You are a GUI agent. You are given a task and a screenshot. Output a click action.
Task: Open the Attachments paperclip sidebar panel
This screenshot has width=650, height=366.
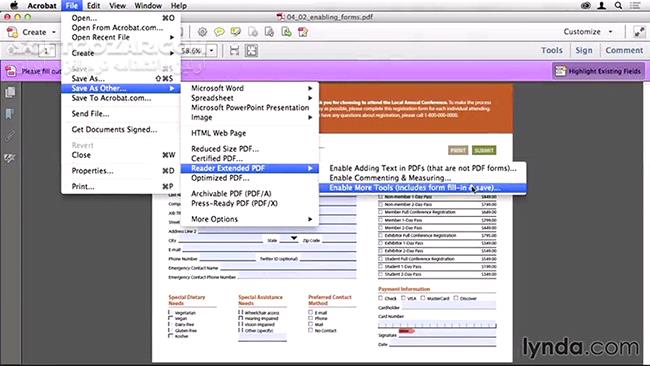point(10,136)
